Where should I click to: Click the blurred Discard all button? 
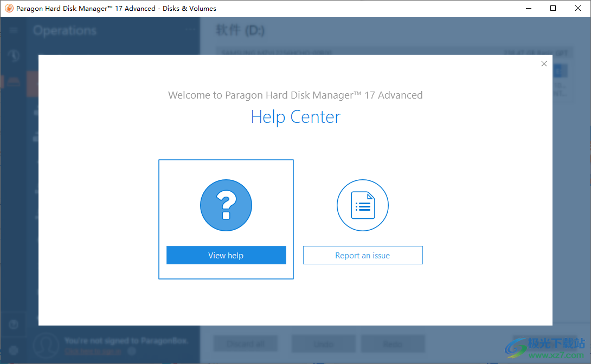pos(246,343)
